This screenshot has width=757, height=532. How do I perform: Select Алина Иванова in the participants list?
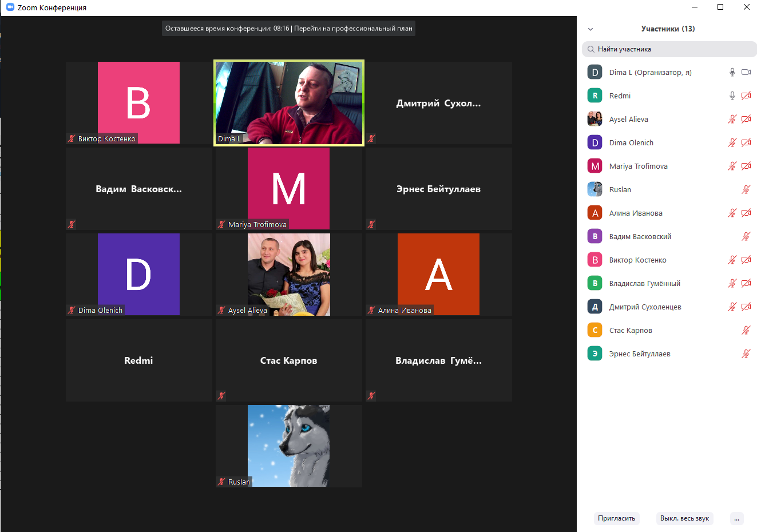[x=636, y=213]
